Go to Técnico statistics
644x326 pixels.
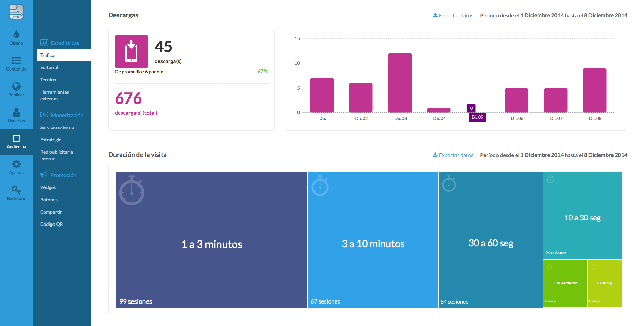coord(48,80)
